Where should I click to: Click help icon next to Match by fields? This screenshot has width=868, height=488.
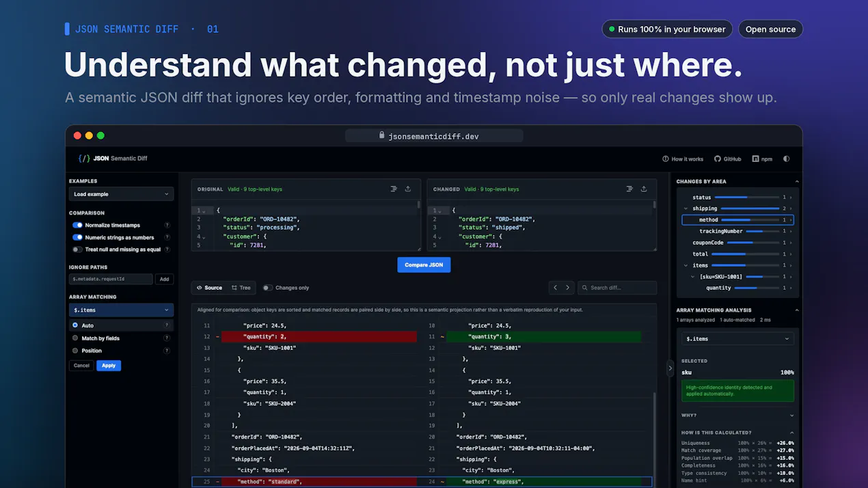(167, 338)
